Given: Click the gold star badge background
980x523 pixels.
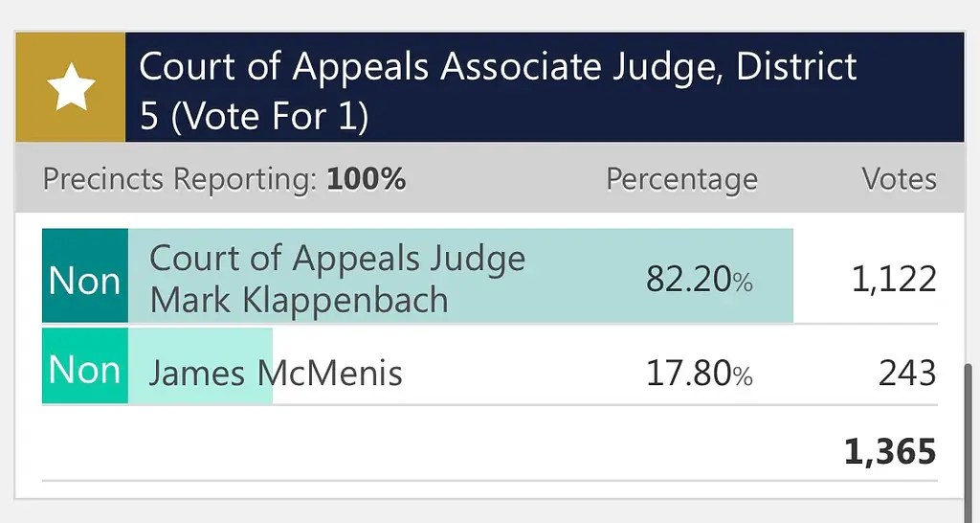Looking at the screenshot, I should point(71,87).
